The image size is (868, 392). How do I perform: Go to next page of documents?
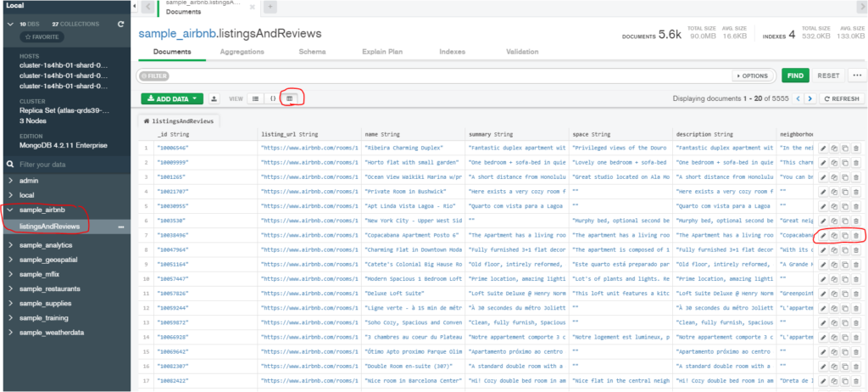[810, 98]
